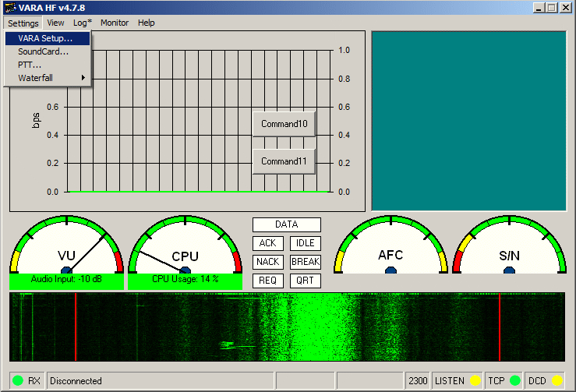
Task: Expand the Waterfall submenu
Action: [48, 78]
